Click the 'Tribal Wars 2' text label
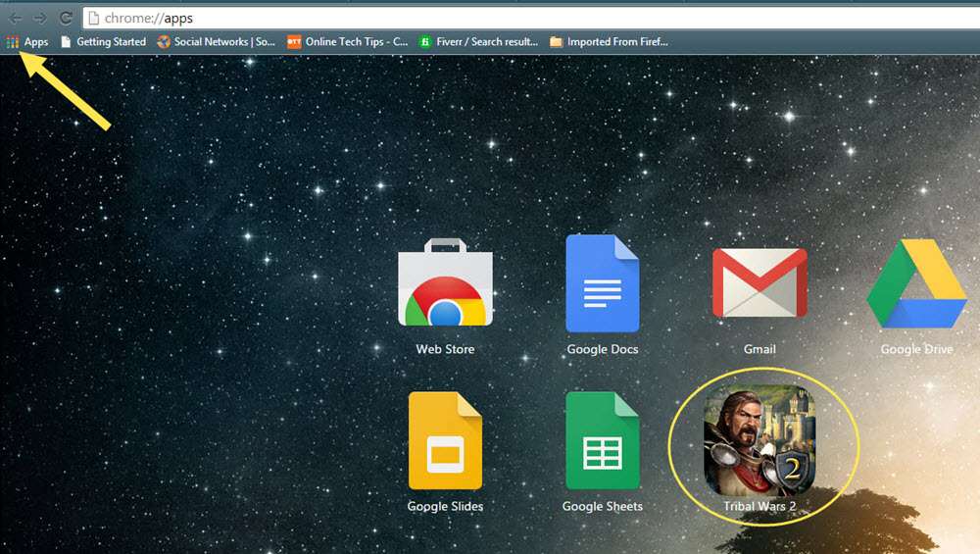 coord(759,506)
